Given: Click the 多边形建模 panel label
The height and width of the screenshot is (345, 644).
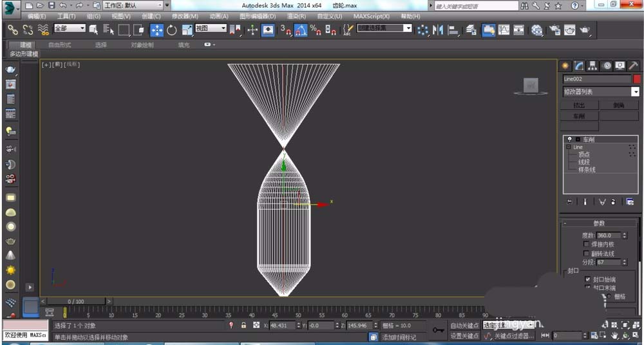Looking at the screenshot, I should point(24,54).
